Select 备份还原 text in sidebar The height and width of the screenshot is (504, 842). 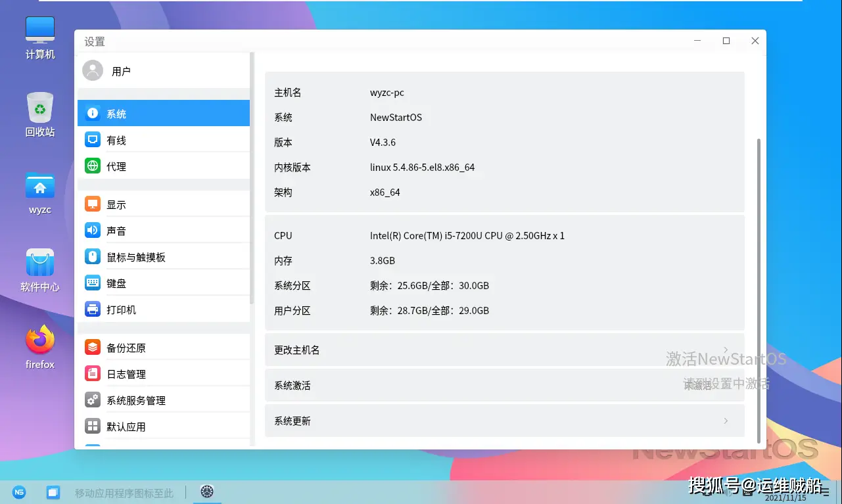[126, 348]
